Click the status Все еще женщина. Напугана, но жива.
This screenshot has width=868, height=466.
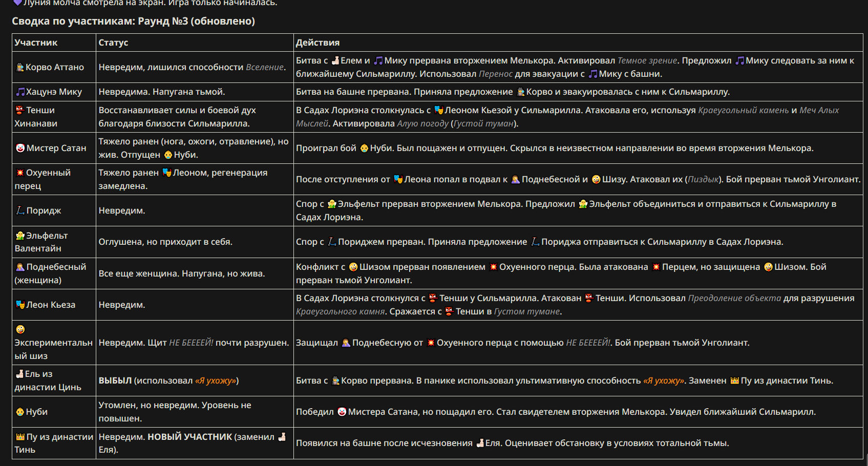coord(182,273)
